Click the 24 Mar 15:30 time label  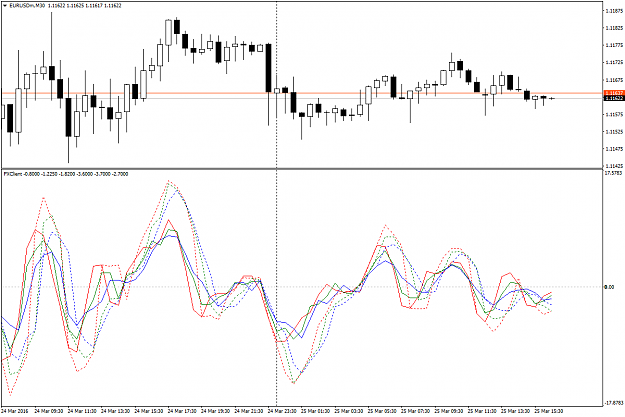click(x=149, y=411)
